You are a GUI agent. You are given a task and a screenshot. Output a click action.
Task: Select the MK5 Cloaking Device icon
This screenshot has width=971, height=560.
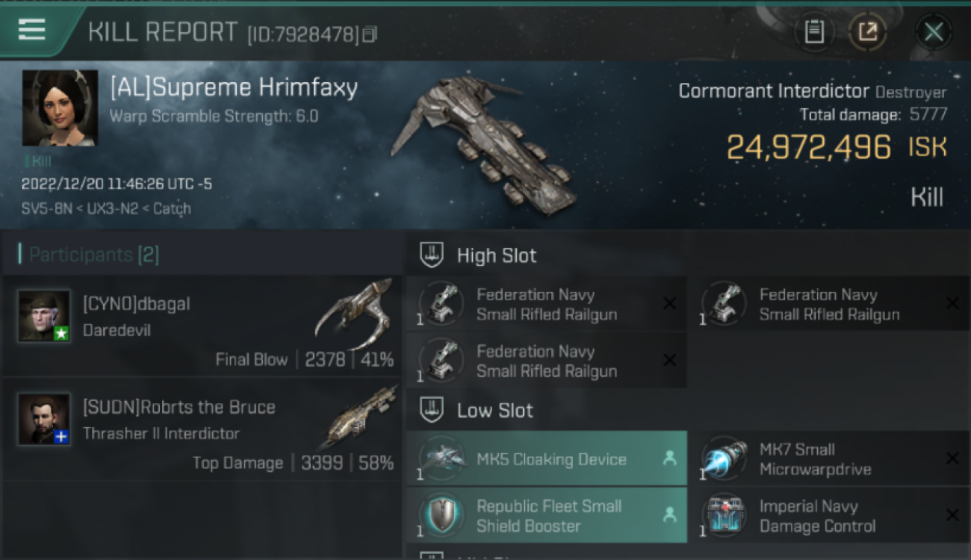(441, 458)
